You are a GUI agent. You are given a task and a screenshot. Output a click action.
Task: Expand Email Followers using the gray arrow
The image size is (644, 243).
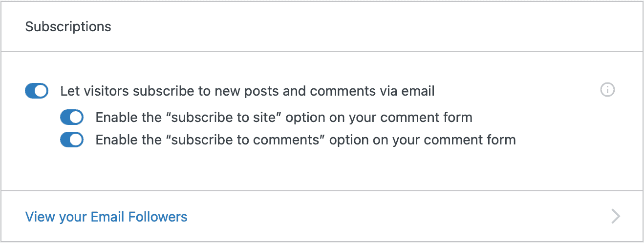(x=616, y=216)
